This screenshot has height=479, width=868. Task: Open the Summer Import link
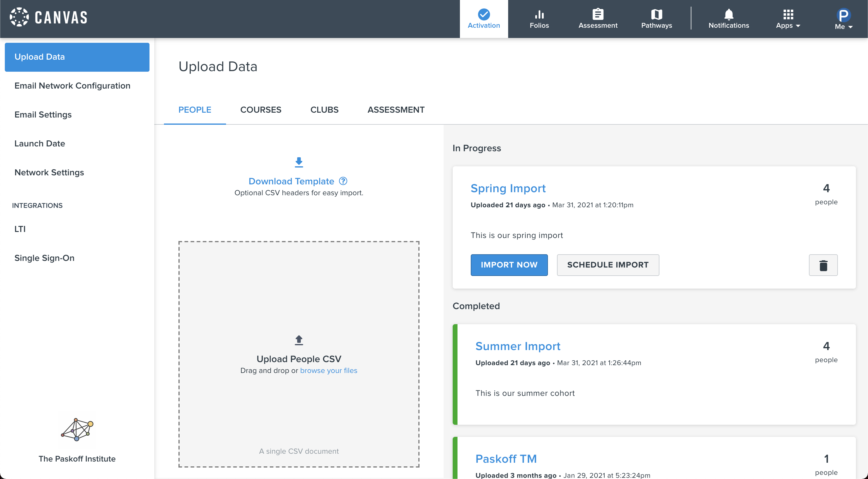517,346
